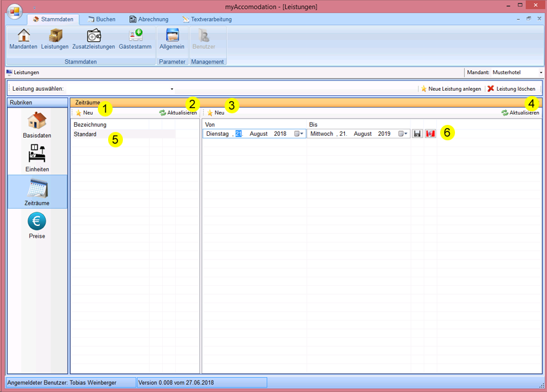Click 'Neue Leistung anlegen' button

(450, 89)
